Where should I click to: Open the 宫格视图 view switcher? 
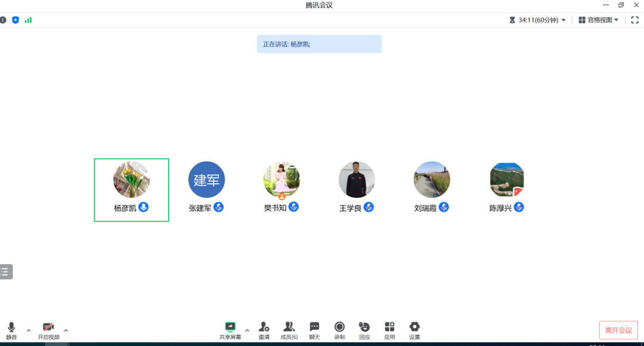pos(599,20)
